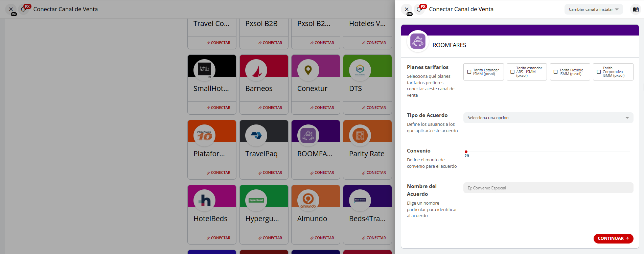Image resolution: width=644 pixels, height=254 pixels.
Task: Click the Convenio slider track
Action: point(548,152)
